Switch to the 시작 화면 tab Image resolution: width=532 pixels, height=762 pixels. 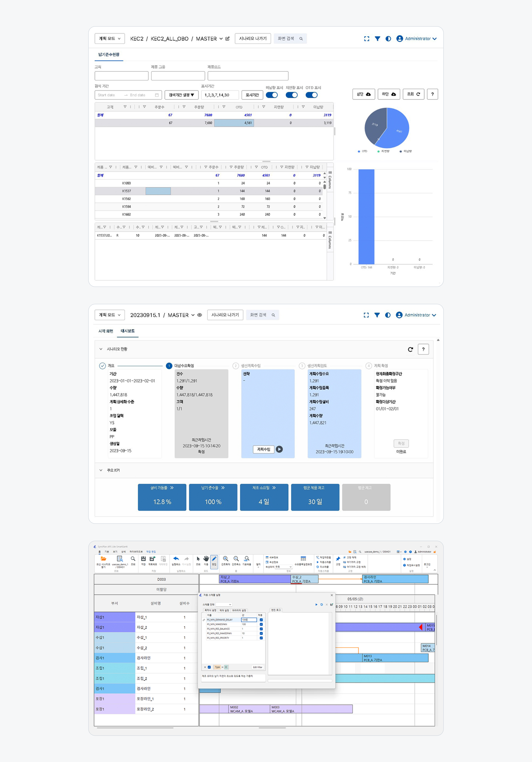pos(106,331)
